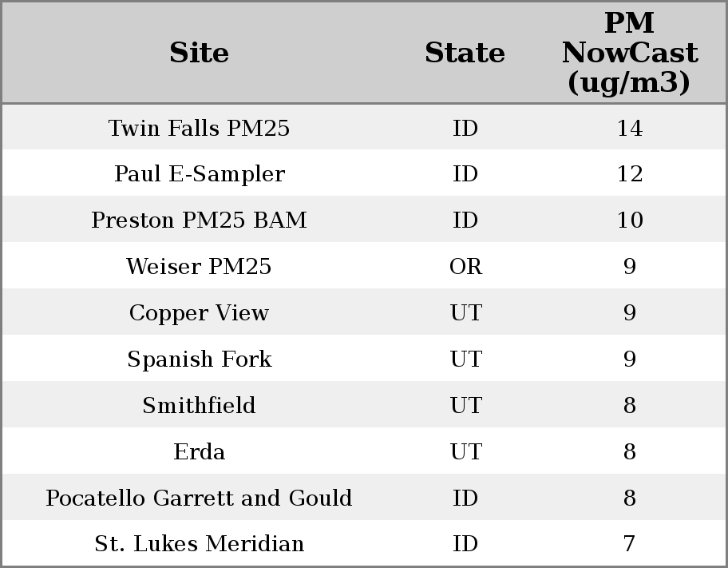Click Preston PM25 BAM row name
Screen dimensions: 728x568
tap(199, 220)
